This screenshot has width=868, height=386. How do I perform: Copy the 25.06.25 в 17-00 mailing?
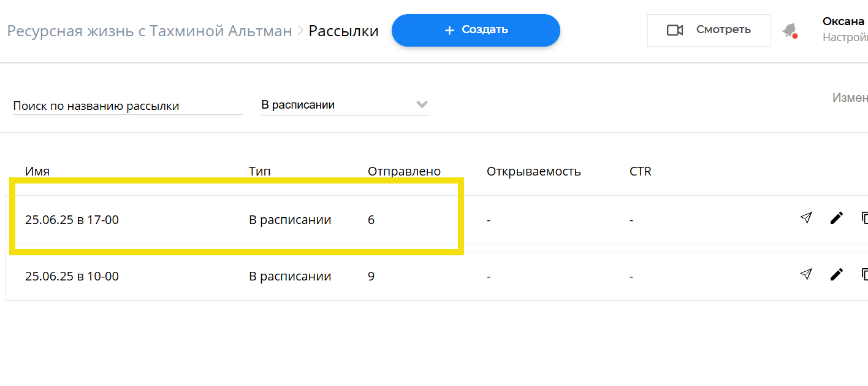[864, 218]
